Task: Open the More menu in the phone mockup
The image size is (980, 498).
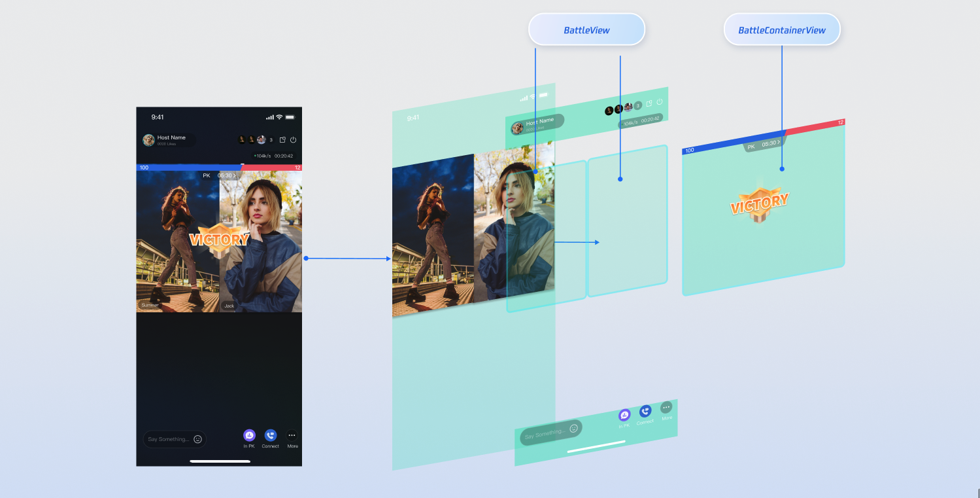Action: tap(292, 435)
